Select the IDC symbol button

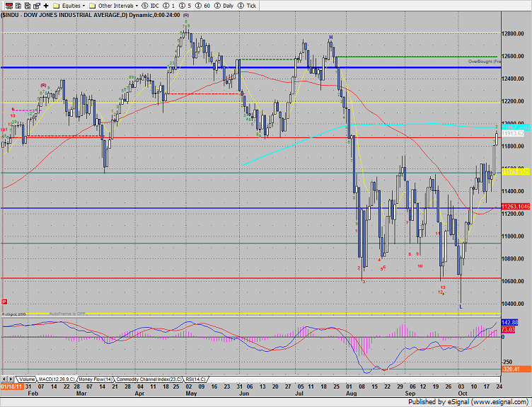[151, 6]
